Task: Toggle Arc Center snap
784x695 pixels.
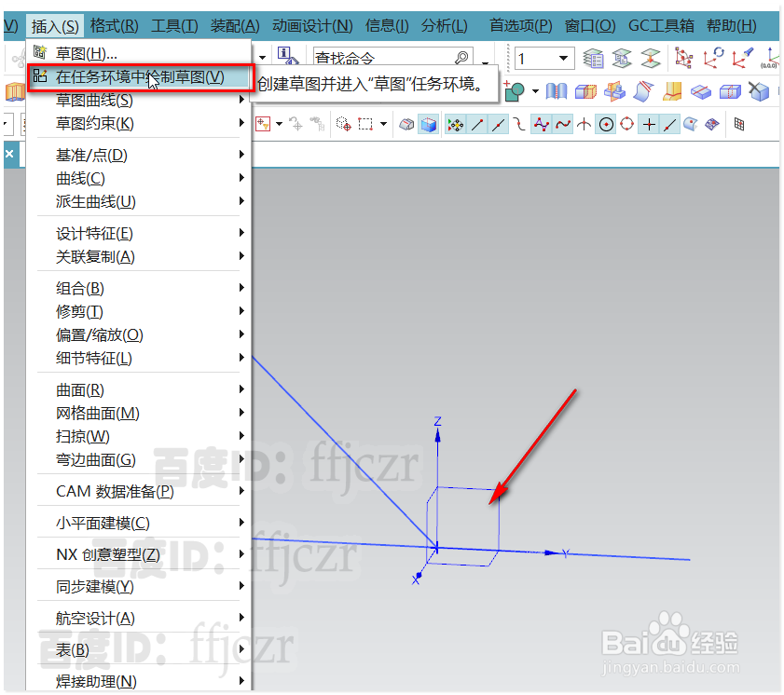Action: tap(606, 125)
